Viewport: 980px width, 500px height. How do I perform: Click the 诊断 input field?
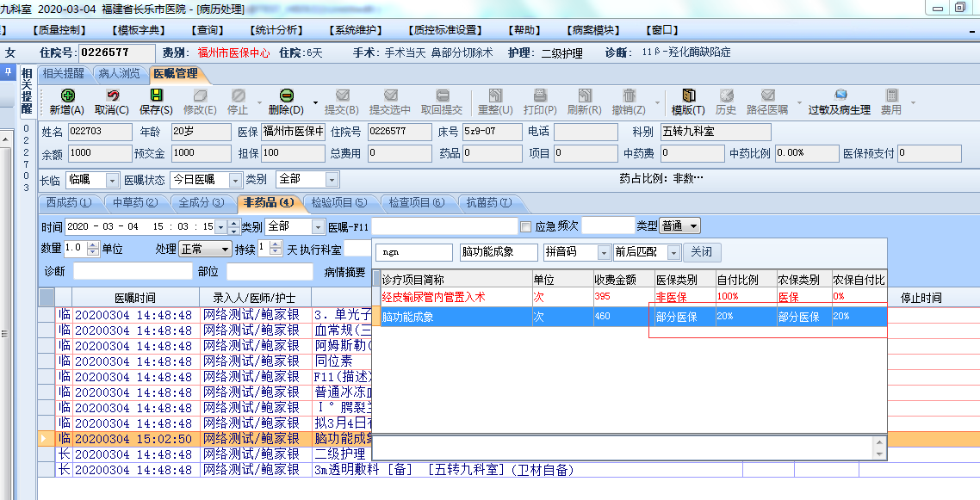(133, 272)
